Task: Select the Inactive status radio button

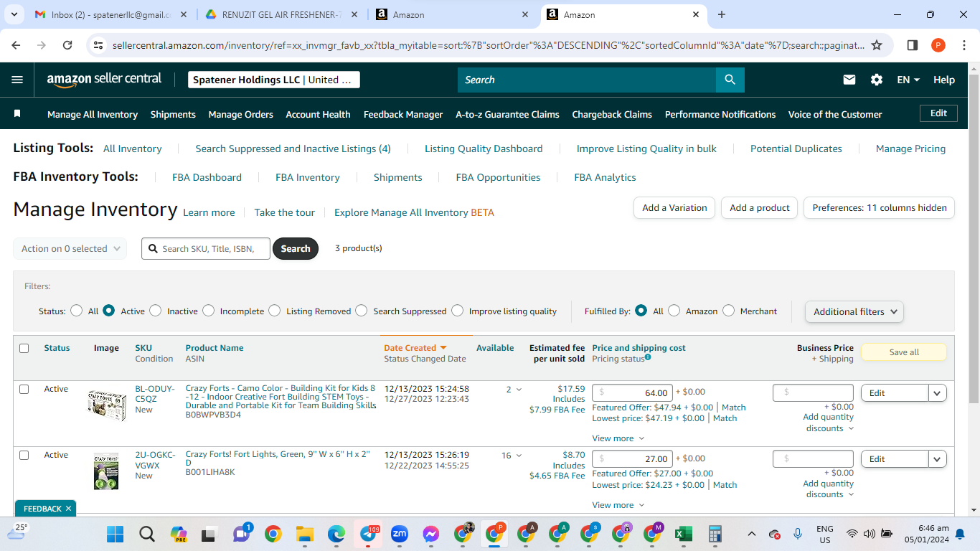Action: click(x=156, y=311)
